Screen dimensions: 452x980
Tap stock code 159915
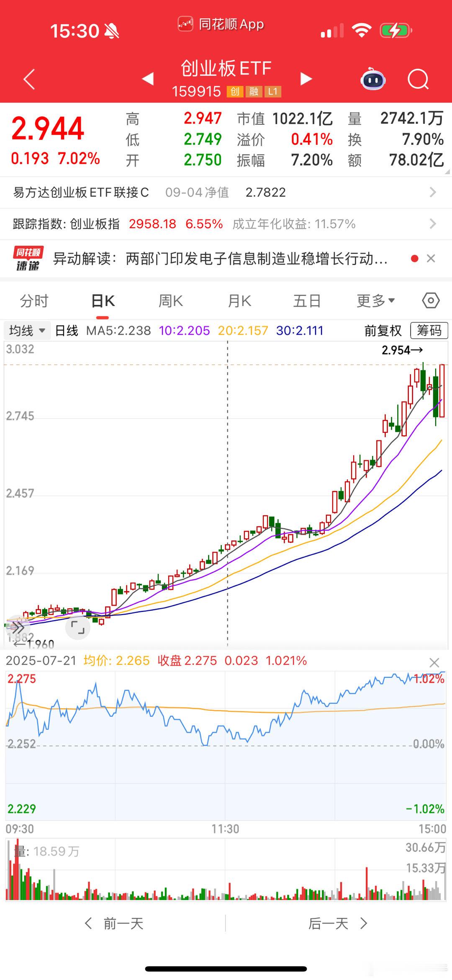[x=196, y=91]
